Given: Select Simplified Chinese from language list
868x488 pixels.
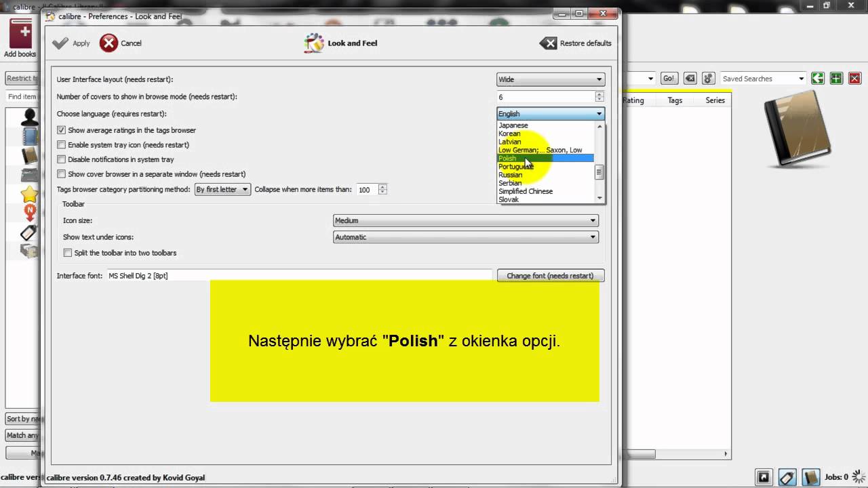Looking at the screenshot, I should coord(526,191).
